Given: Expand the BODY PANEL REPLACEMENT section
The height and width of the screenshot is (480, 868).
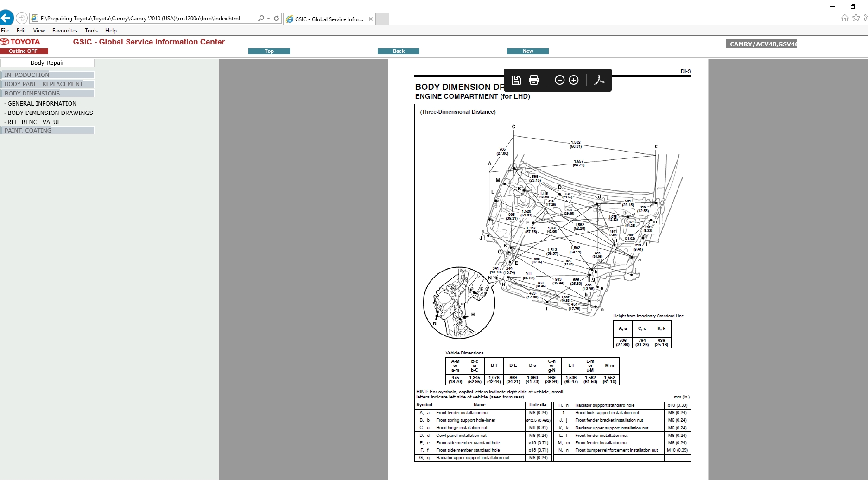Looking at the screenshot, I should [x=47, y=84].
